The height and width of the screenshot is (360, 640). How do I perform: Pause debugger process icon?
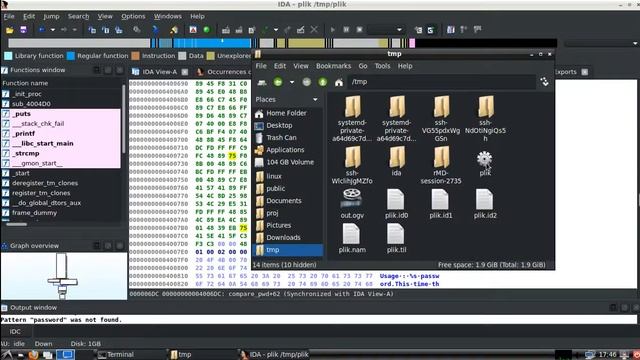pyautogui.click(x=346, y=30)
